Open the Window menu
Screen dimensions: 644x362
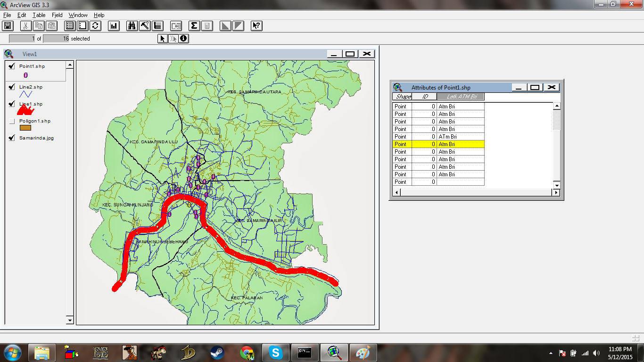pyautogui.click(x=78, y=15)
